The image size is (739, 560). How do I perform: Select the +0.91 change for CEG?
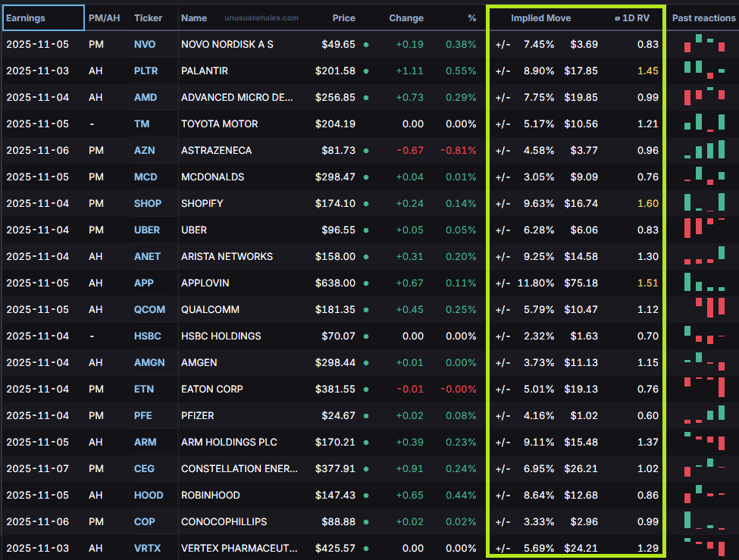point(409,468)
